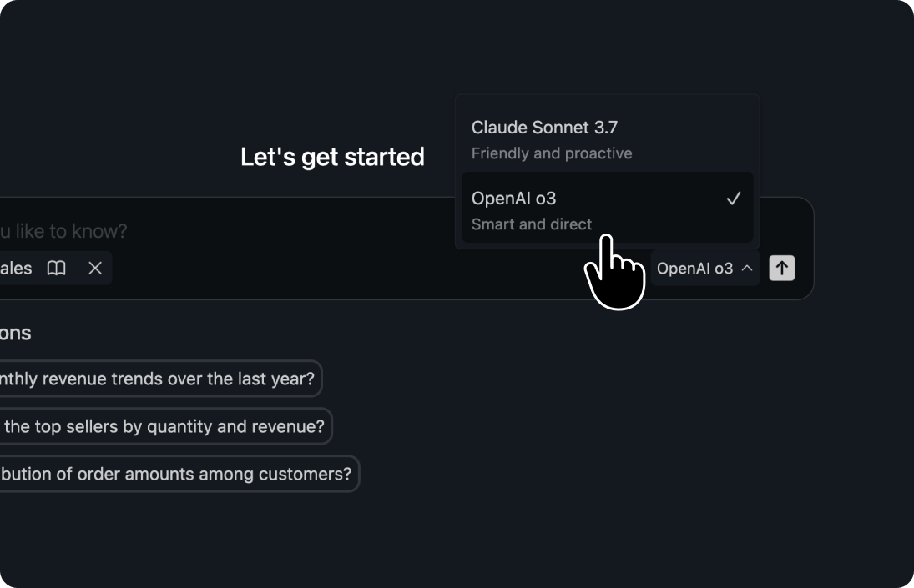Pick the top sellers by quantity and revenue suggestion

point(163,427)
